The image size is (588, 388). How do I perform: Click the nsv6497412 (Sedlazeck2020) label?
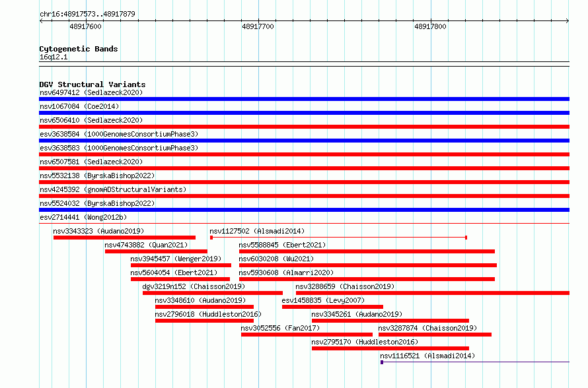click(91, 92)
